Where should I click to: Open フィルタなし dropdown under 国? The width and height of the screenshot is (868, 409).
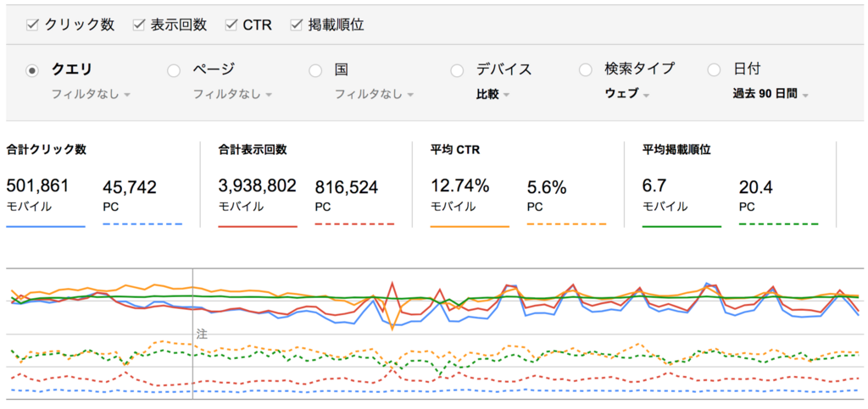[374, 95]
